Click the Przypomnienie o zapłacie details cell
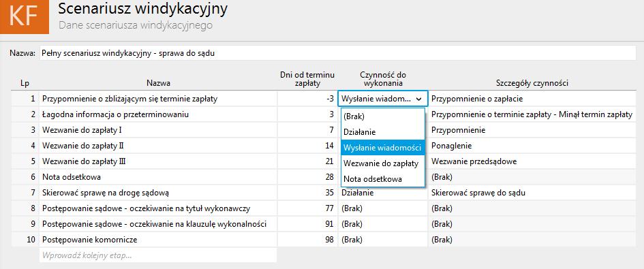 (x=532, y=99)
